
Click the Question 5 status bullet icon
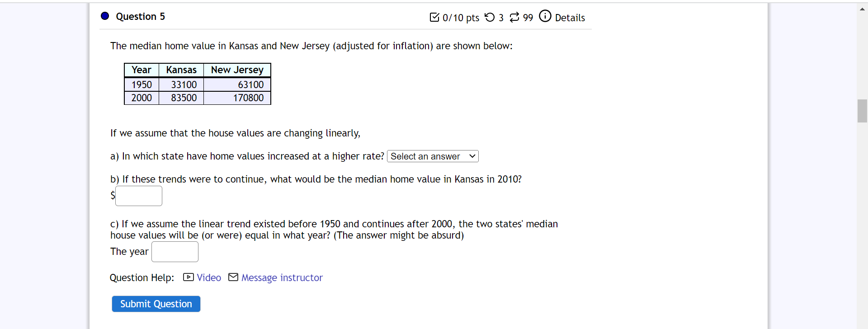tap(104, 16)
